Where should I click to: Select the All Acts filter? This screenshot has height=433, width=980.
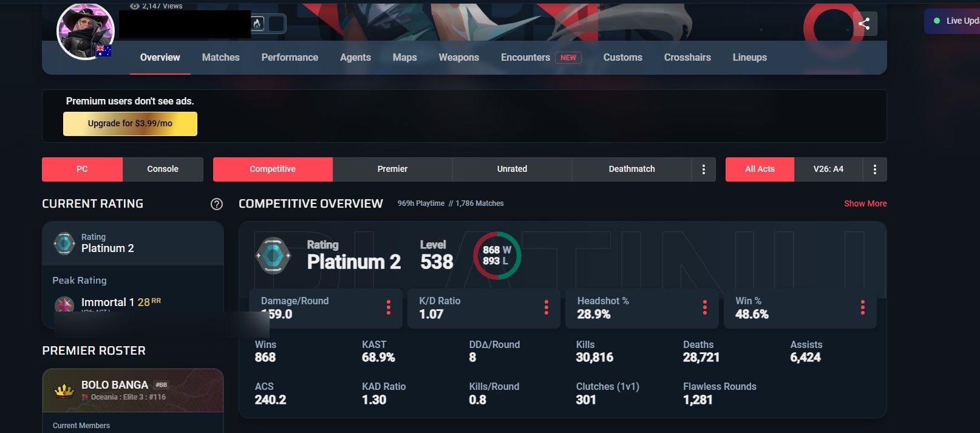pos(760,169)
